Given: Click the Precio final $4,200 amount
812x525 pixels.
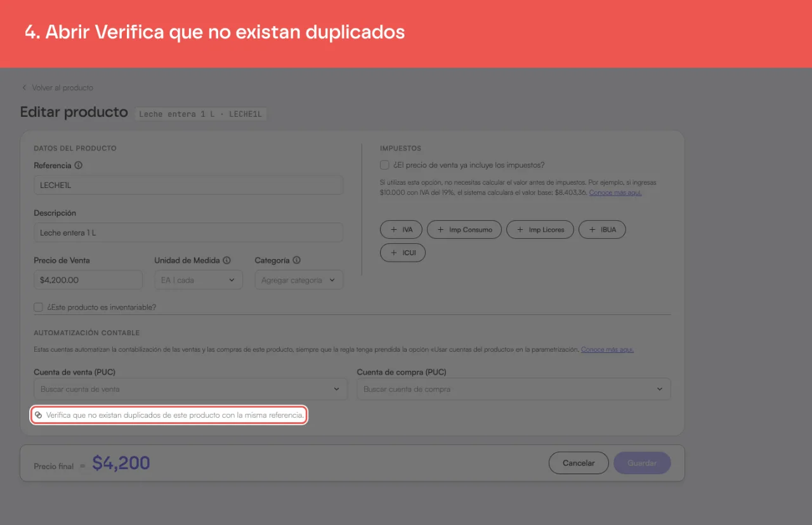Looking at the screenshot, I should click(121, 463).
